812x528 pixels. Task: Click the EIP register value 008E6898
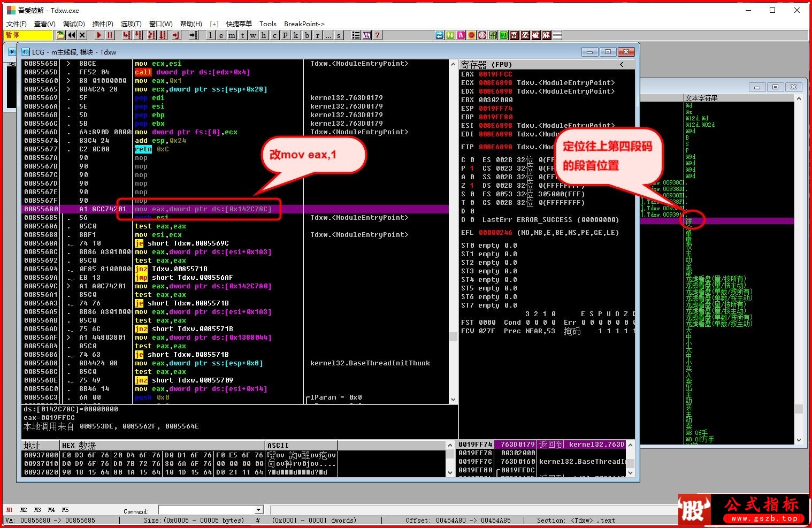[x=495, y=147]
